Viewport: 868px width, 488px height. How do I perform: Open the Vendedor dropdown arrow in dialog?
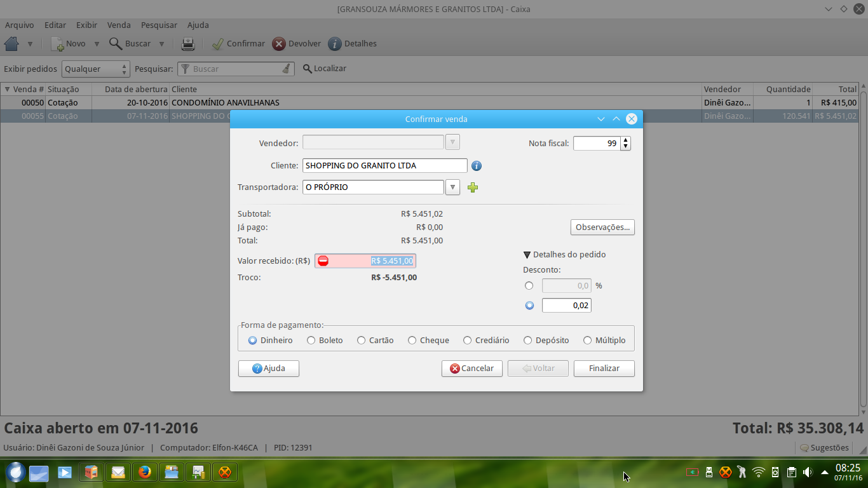tap(452, 142)
